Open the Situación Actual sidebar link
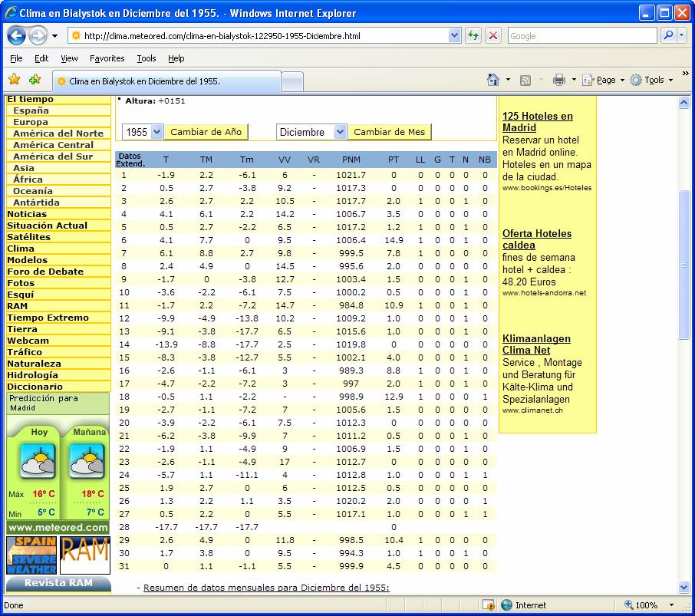 click(x=47, y=226)
